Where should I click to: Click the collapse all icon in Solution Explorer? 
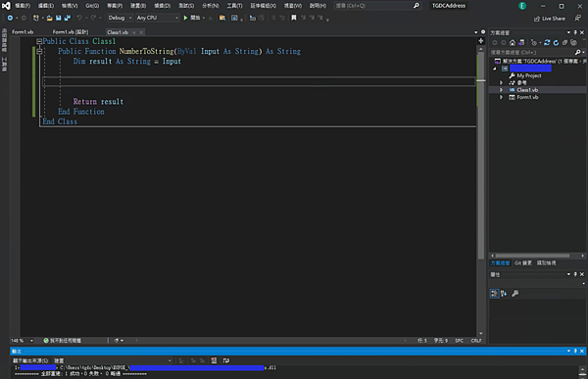(x=564, y=42)
